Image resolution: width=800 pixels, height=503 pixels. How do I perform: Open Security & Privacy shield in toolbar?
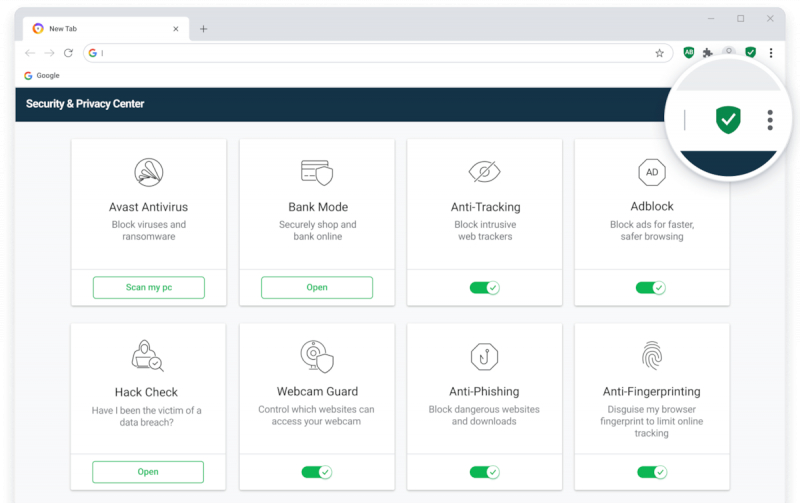751,52
